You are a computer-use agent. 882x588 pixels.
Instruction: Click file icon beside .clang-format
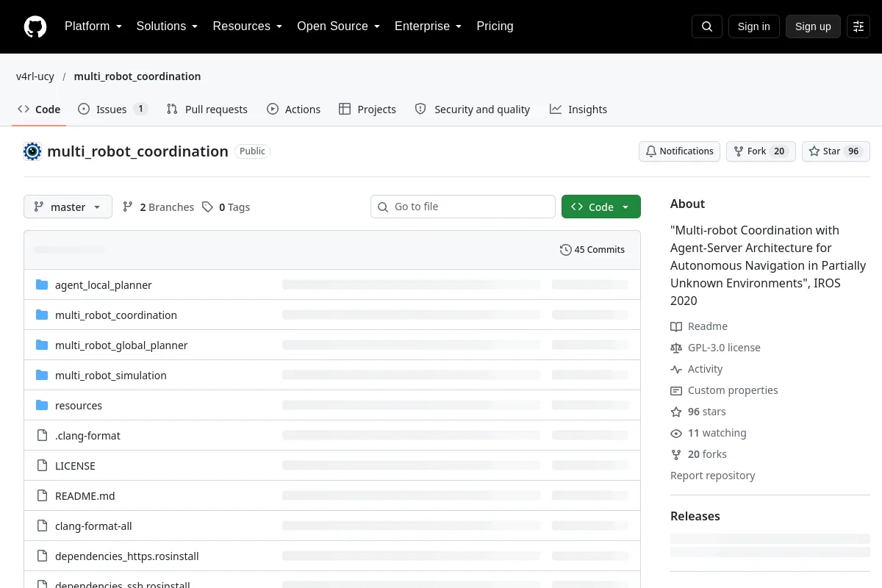[42, 436]
